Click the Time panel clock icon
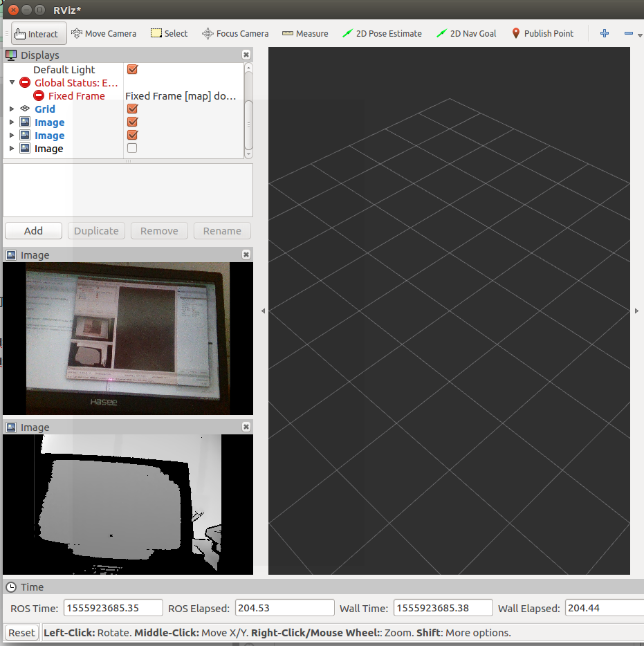The height and width of the screenshot is (646, 644). (x=11, y=587)
